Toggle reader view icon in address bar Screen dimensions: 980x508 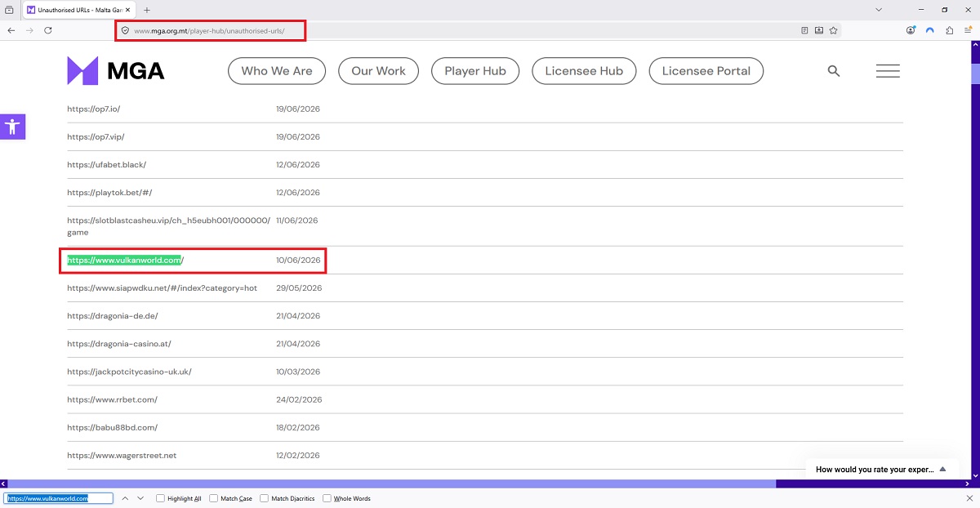804,30
